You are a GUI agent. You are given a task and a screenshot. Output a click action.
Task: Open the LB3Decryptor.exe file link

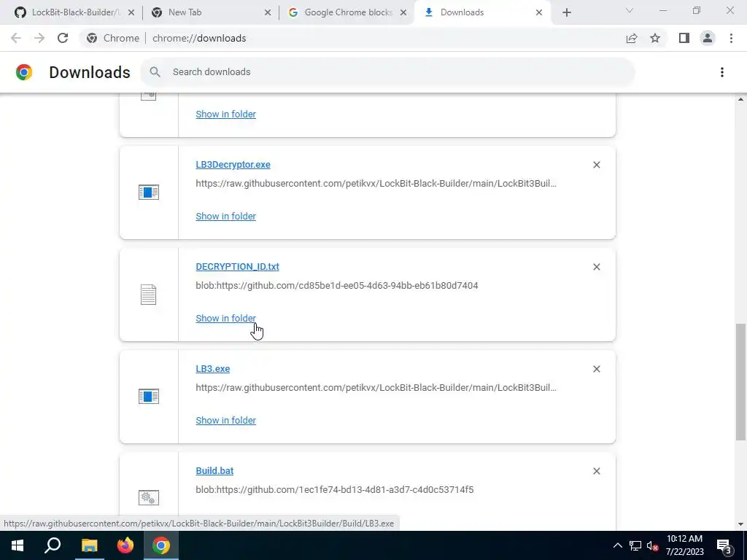coord(233,165)
